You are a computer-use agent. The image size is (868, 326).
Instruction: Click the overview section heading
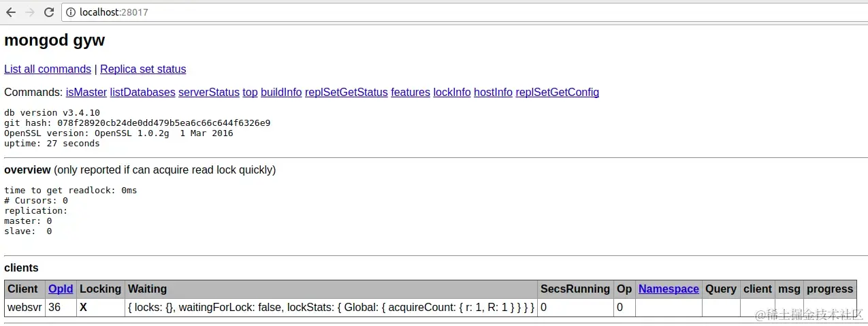click(x=27, y=170)
